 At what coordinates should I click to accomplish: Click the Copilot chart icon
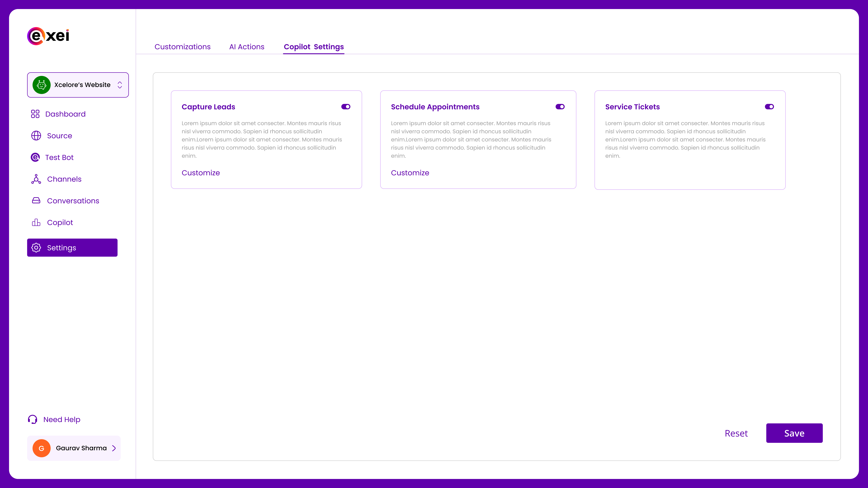click(x=36, y=222)
